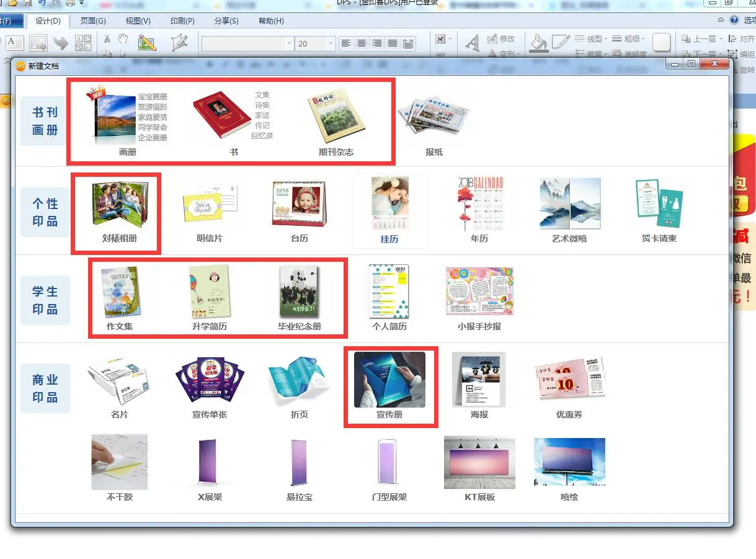Select the 作文集 essay collection template
Screen dimensions: 756x559
[x=120, y=298]
